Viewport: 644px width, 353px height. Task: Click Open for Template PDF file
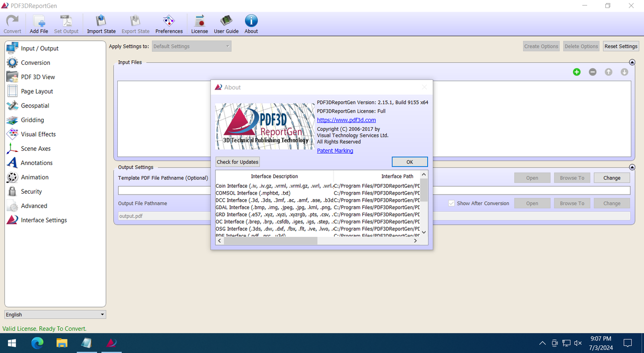532,178
